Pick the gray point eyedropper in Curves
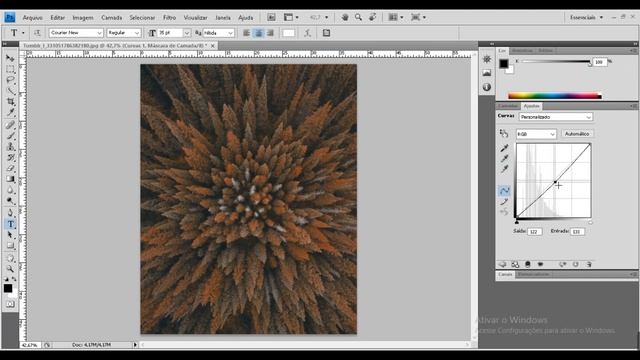640x360 pixels. 504,158
